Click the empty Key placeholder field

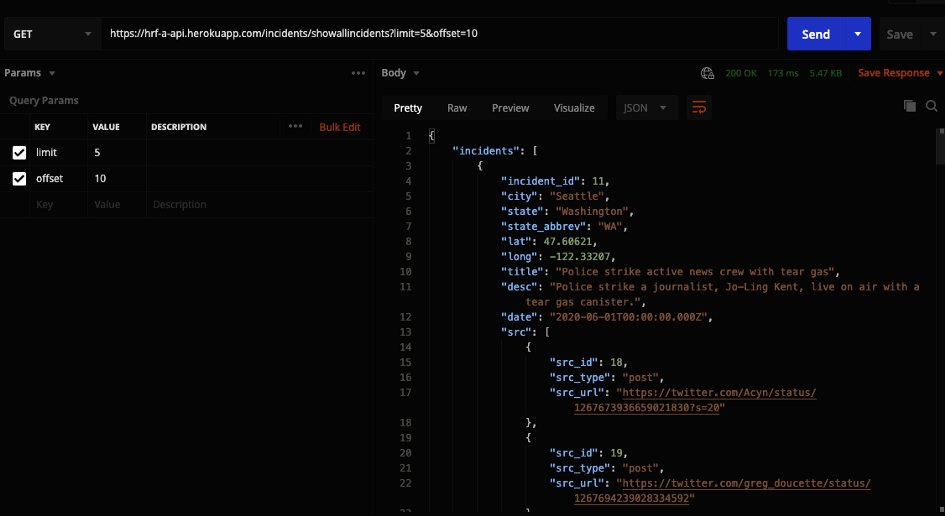[x=58, y=204]
